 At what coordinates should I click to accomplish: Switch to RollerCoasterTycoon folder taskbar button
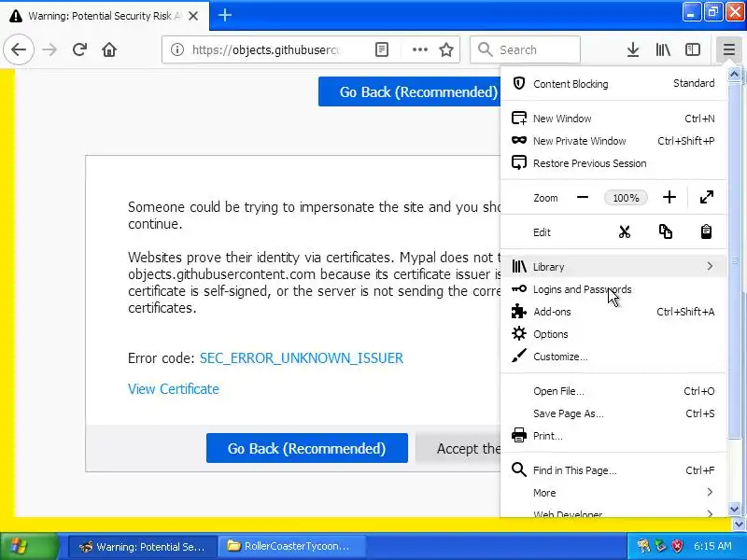point(292,546)
